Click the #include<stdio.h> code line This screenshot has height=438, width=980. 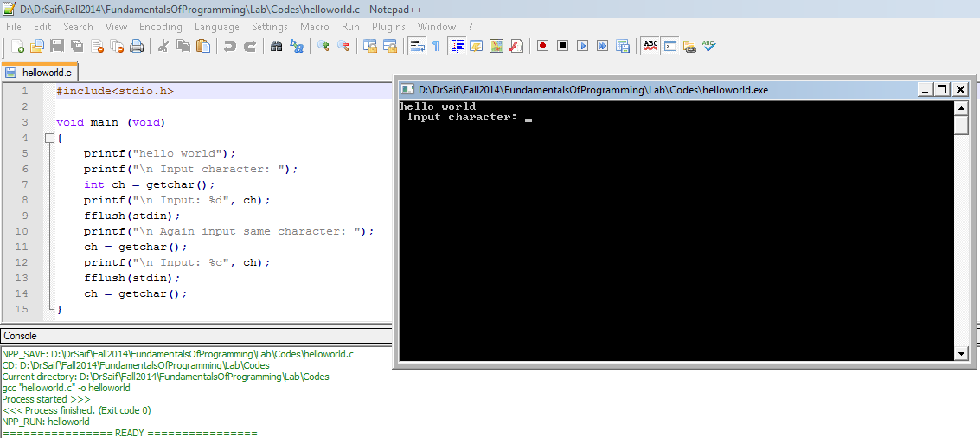point(115,92)
